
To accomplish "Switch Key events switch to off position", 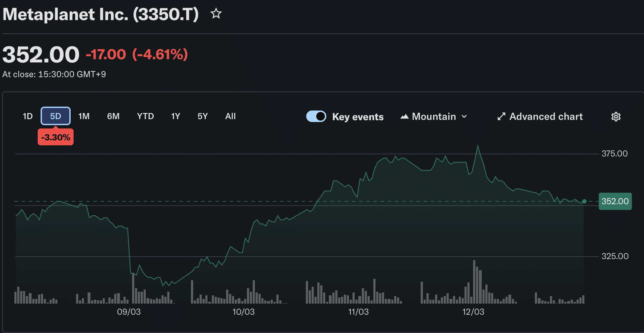I will pos(316,116).
